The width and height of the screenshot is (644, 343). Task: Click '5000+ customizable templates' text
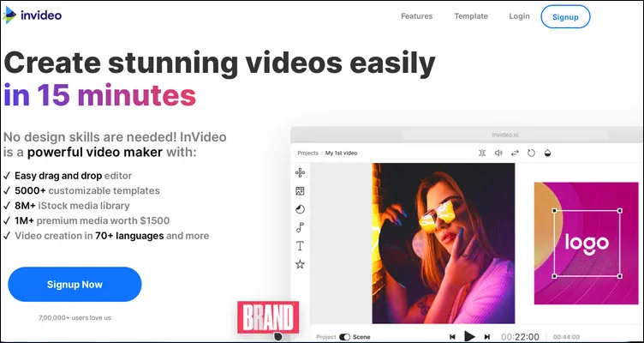click(87, 190)
